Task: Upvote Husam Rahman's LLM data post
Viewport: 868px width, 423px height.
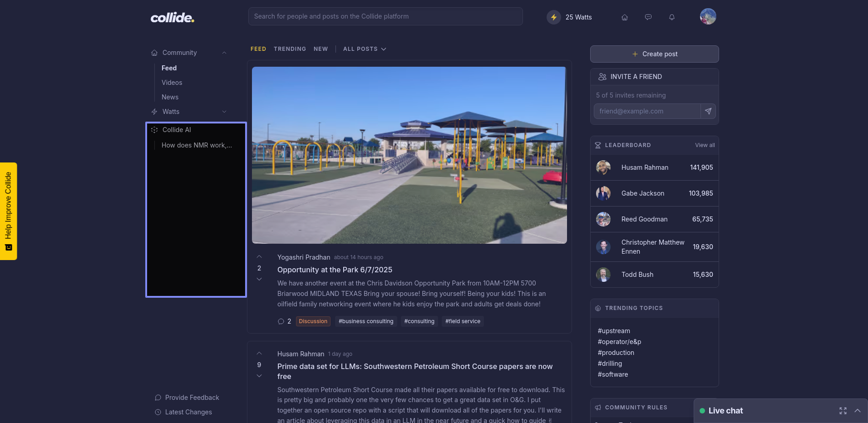Action: pos(259,354)
